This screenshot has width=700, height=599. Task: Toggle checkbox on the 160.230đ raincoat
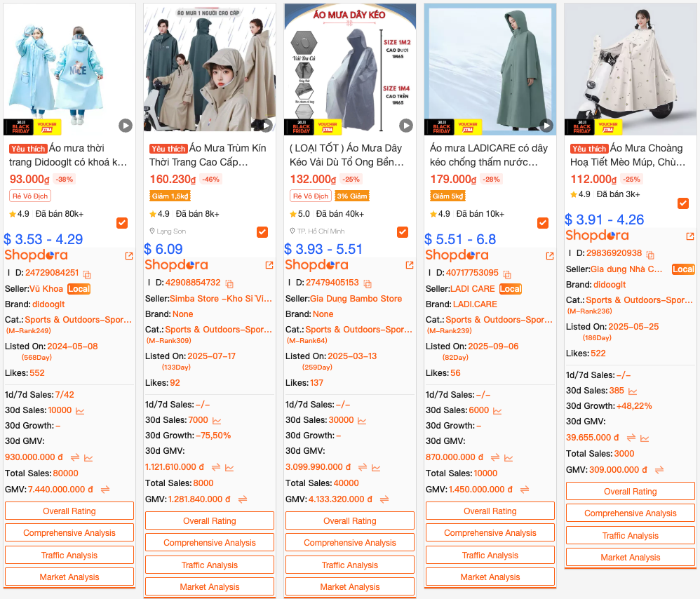tap(262, 231)
